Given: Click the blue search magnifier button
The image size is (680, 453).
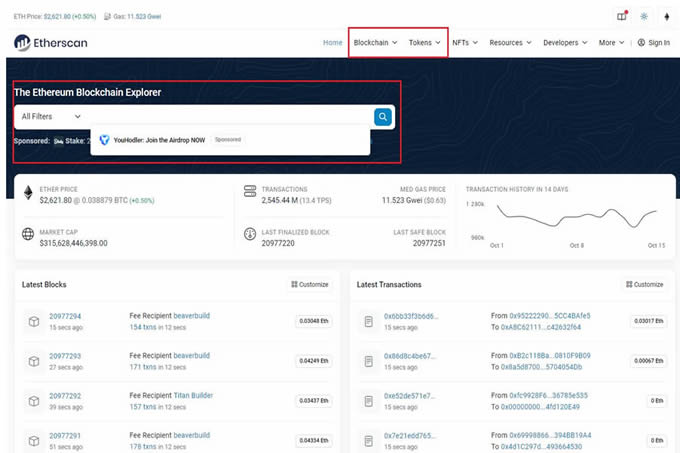Looking at the screenshot, I should [383, 117].
